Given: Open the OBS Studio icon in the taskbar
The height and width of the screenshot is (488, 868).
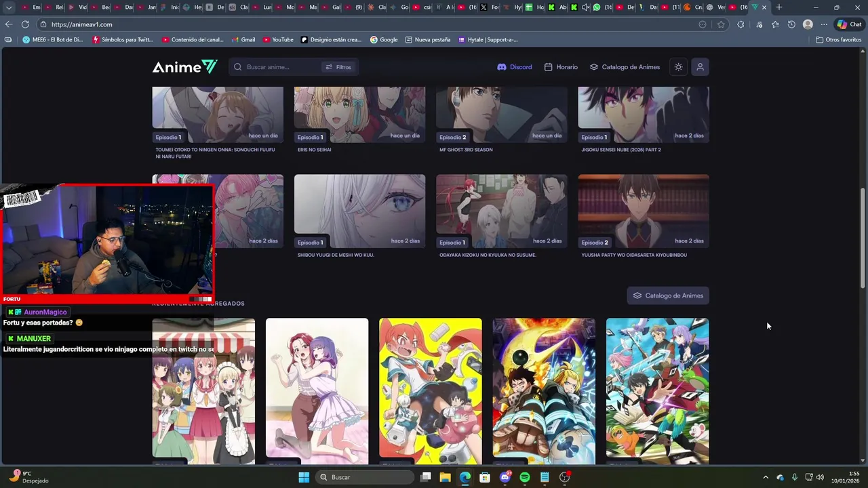Looking at the screenshot, I should click(x=564, y=477).
